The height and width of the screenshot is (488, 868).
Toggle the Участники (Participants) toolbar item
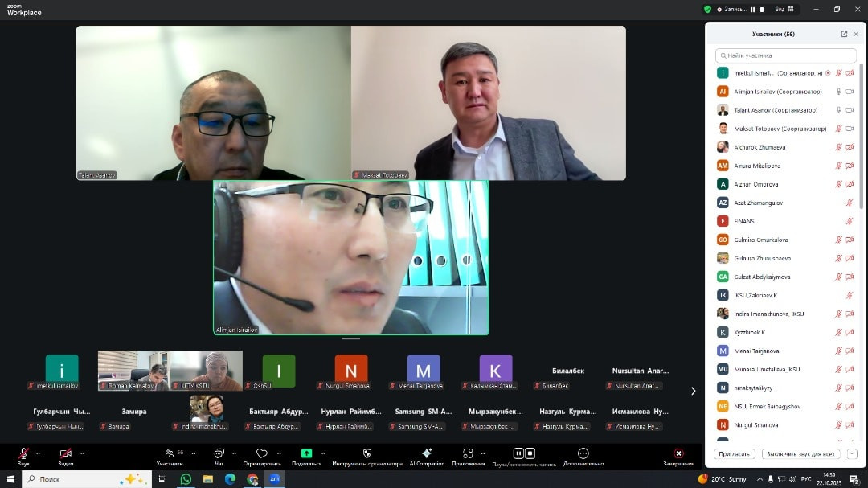(170, 455)
